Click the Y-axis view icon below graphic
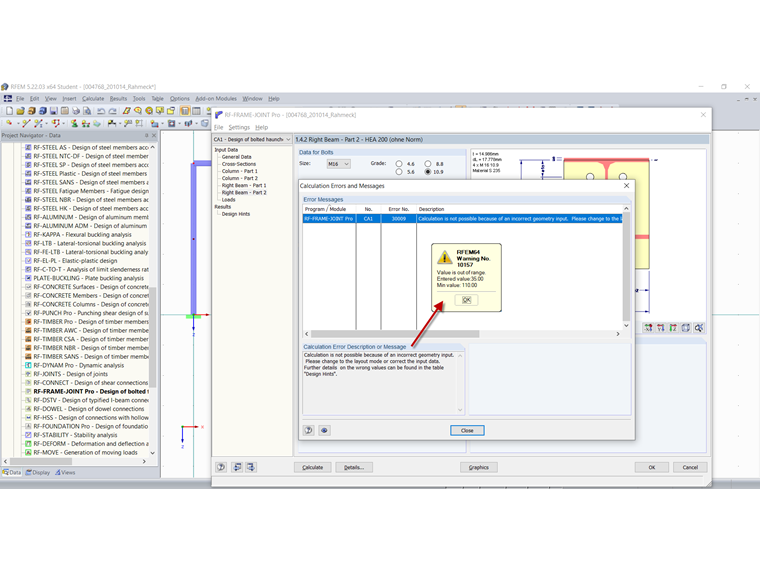The width and height of the screenshot is (760, 570). 661,328
